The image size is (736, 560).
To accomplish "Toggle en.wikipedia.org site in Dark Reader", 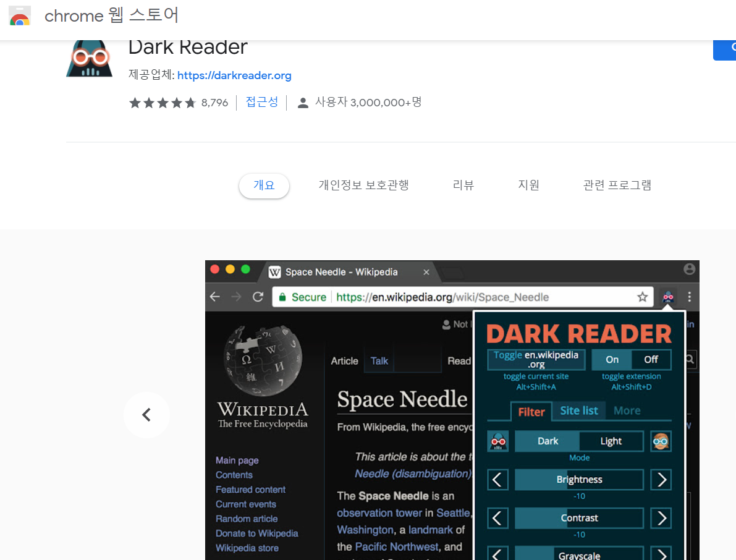I will (536, 360).
